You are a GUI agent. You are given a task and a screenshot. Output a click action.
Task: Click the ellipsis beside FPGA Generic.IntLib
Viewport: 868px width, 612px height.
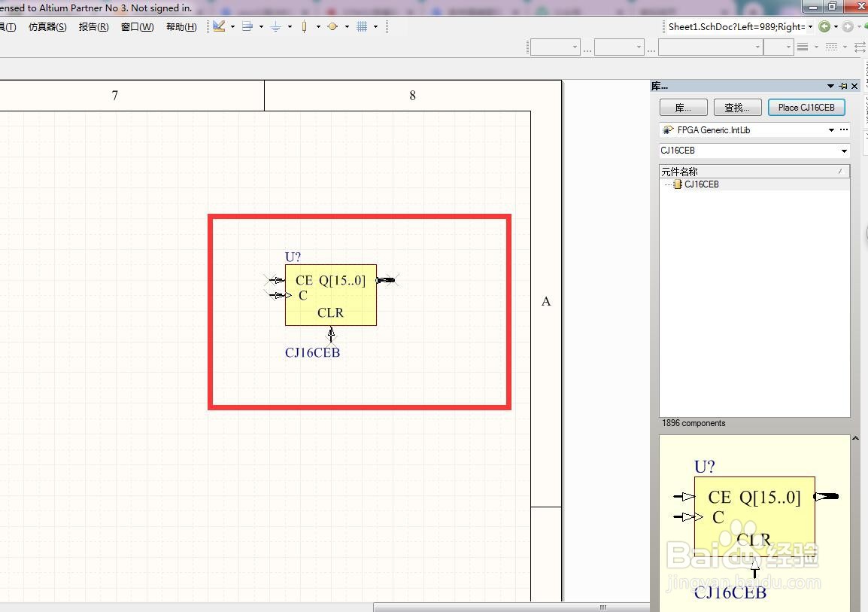pyautogui.click(x=844, y=129)
